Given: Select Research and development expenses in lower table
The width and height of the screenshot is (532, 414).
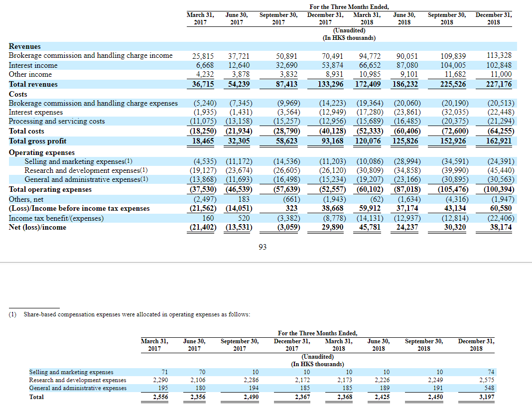Looking at the screenshot, I should pos(78,380).
